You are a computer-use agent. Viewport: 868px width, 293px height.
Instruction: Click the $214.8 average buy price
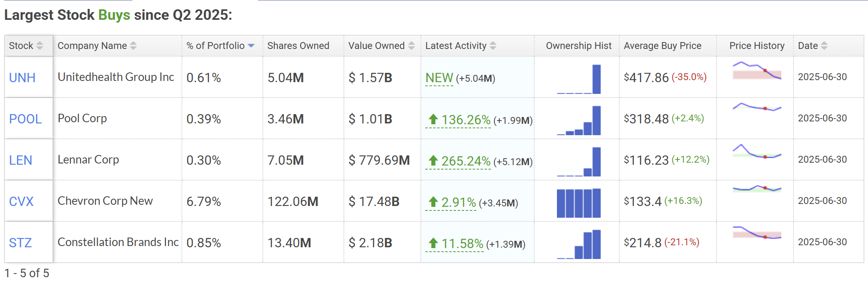643,243
